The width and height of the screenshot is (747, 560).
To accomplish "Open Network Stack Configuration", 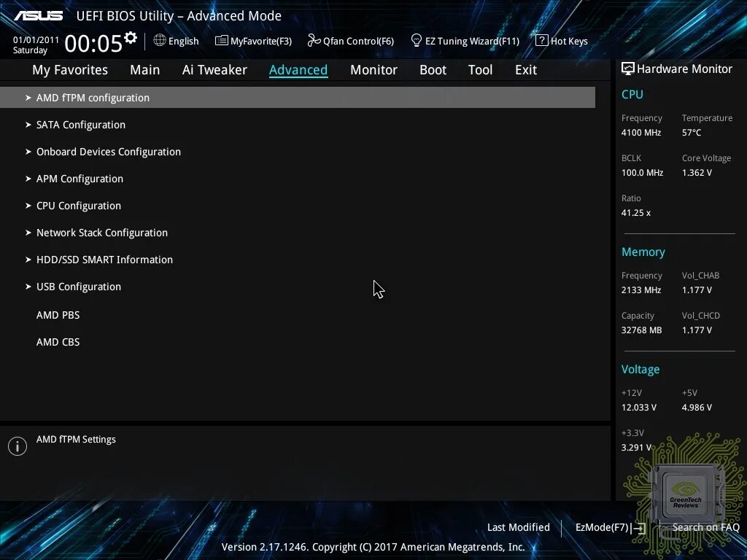I will coord(102,233).
